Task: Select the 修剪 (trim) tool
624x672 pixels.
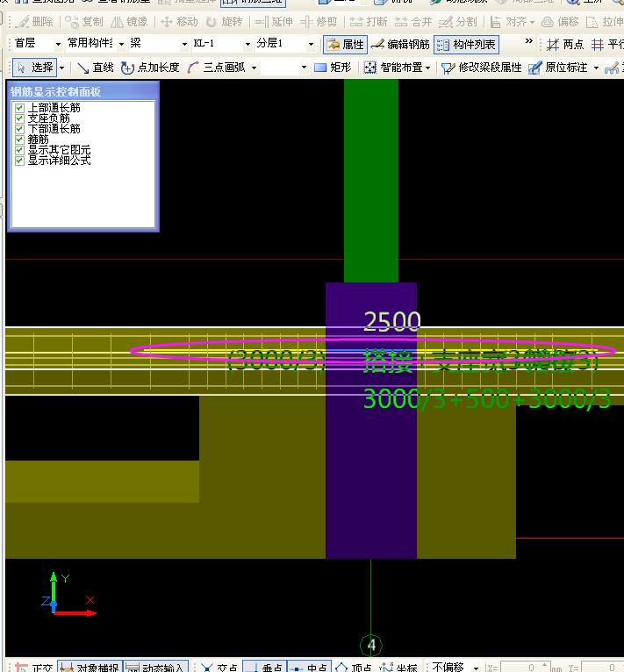Action: (x=319, y=21)
